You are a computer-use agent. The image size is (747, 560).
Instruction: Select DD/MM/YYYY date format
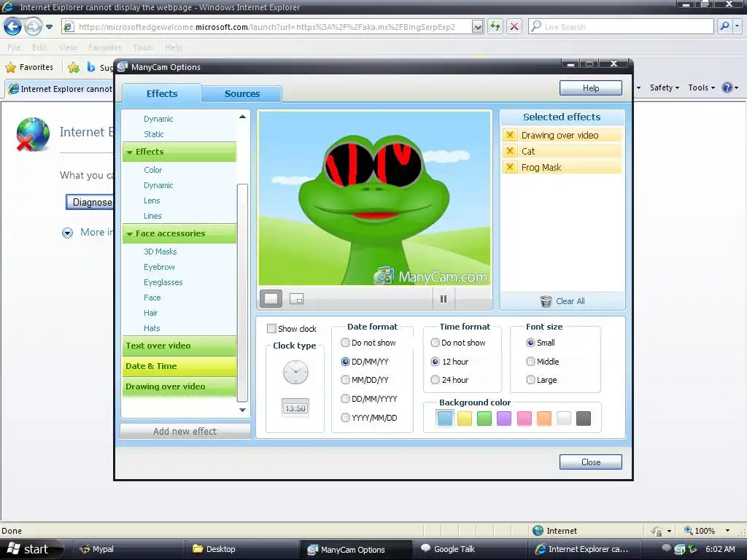click(x=345, y=399)
